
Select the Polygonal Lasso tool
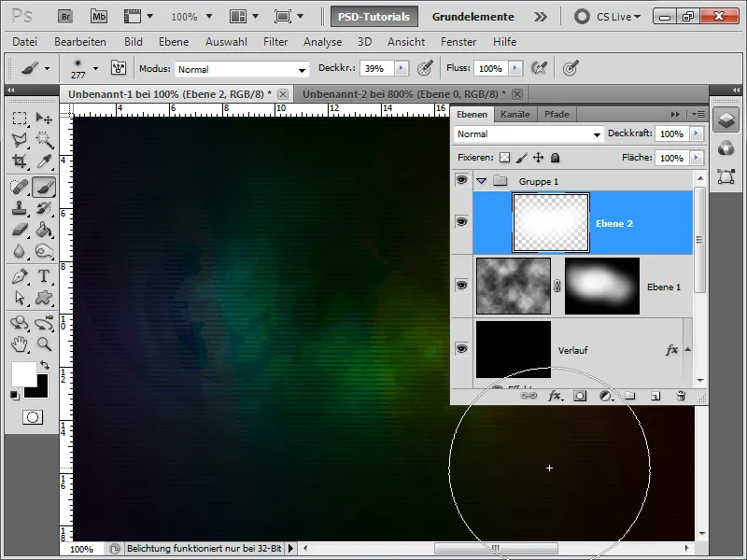pos(20,139)
